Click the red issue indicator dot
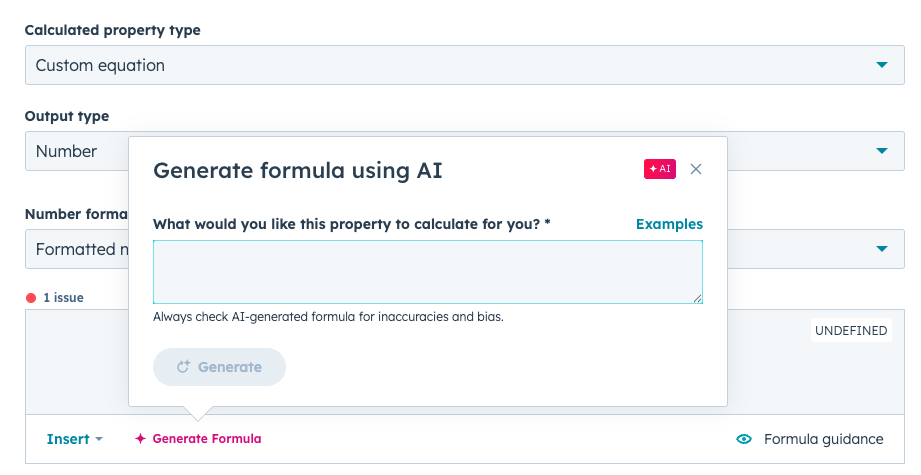The height and width of the screenshot is (475, 921). click(x=31, y=298)
